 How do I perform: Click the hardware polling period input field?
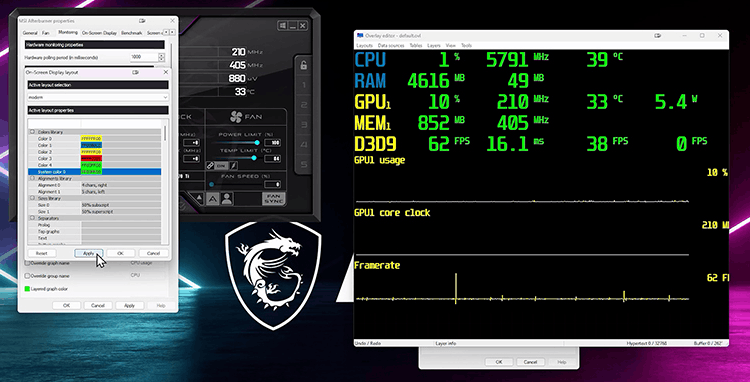143,57
